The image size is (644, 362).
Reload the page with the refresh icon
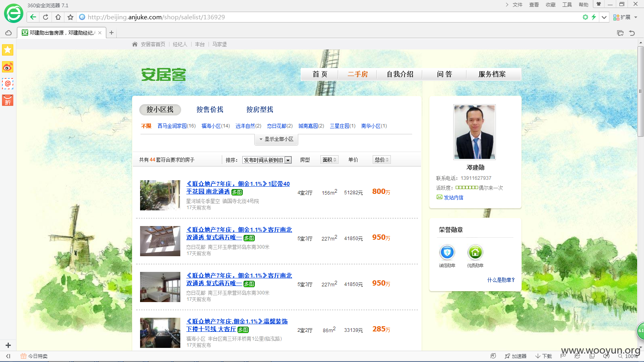tap(45, 17)
